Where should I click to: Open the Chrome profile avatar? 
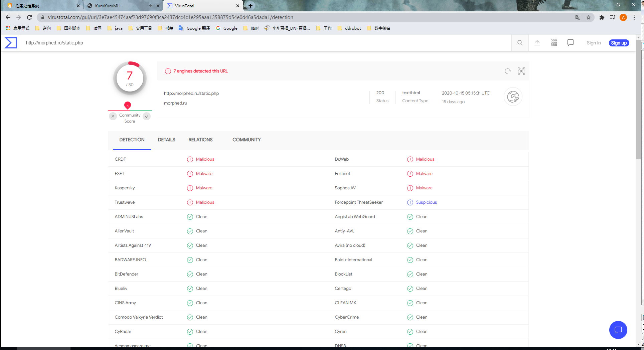point(623,17)
